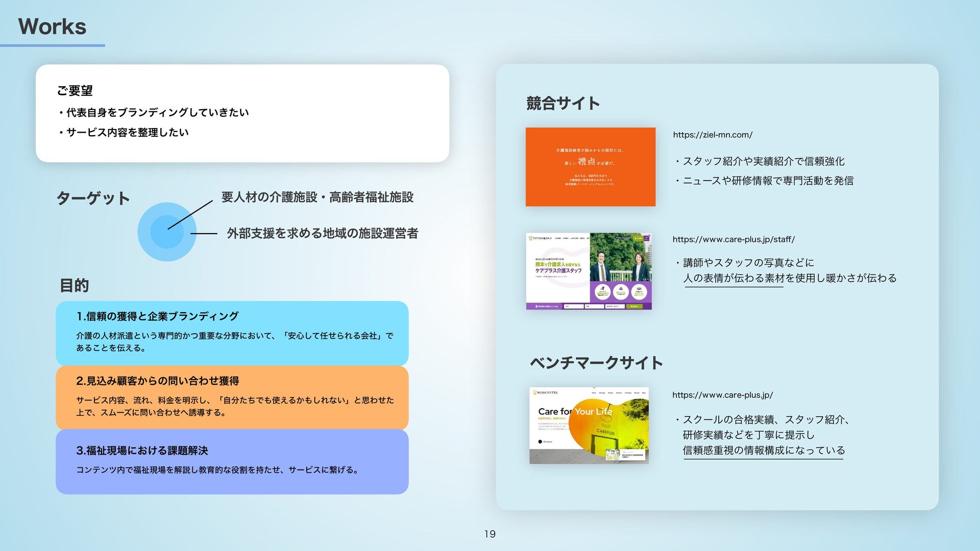The height and width of the screenshot is (551, 980).
Task: Click the Care for Your Life thumbnail
Action: [x=589, y=425]
